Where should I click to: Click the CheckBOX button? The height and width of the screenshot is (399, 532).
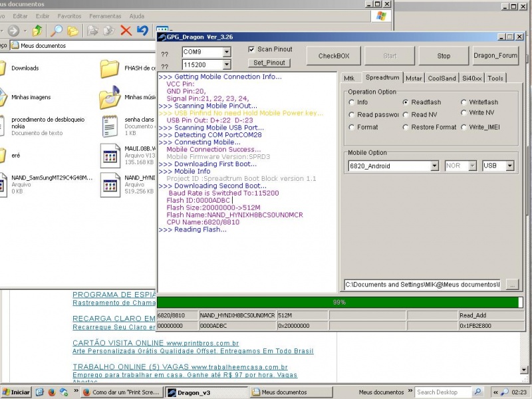(x=334, y=56)
